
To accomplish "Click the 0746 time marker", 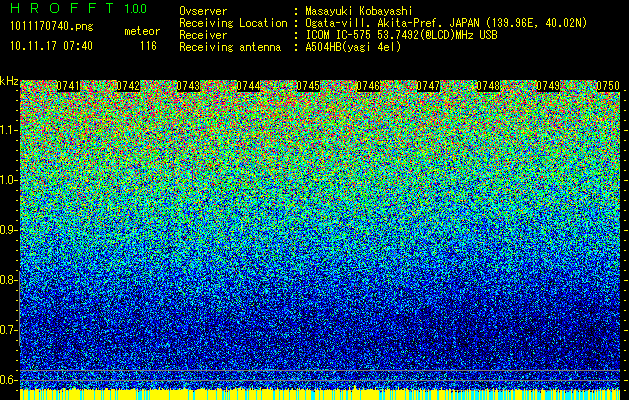I will tap(368, 86).
